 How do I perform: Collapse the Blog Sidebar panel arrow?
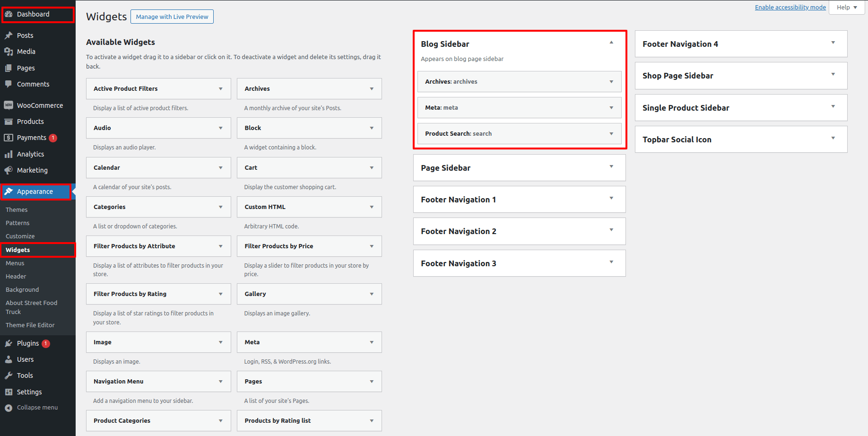click(x=611, y=43)
